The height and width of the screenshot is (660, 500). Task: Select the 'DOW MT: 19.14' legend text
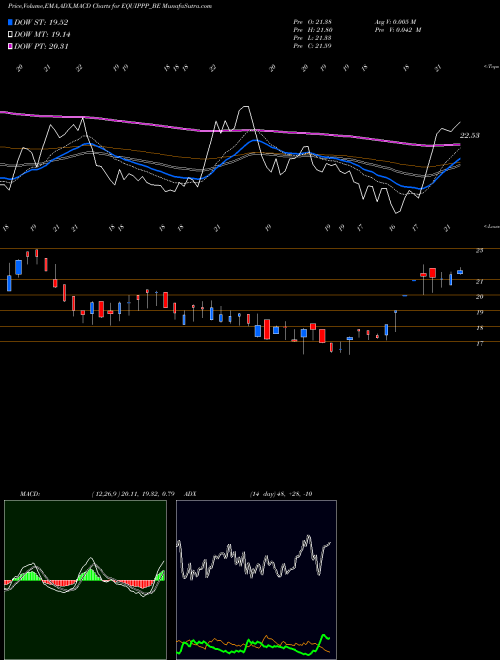click(x=42, y=35)
